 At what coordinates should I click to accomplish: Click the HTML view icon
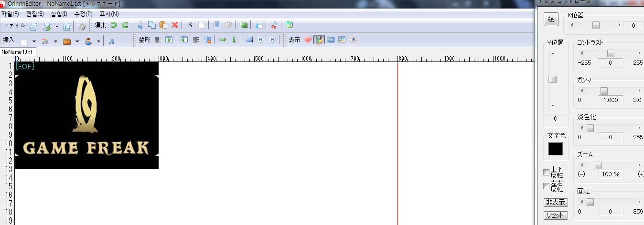point(331,40)
